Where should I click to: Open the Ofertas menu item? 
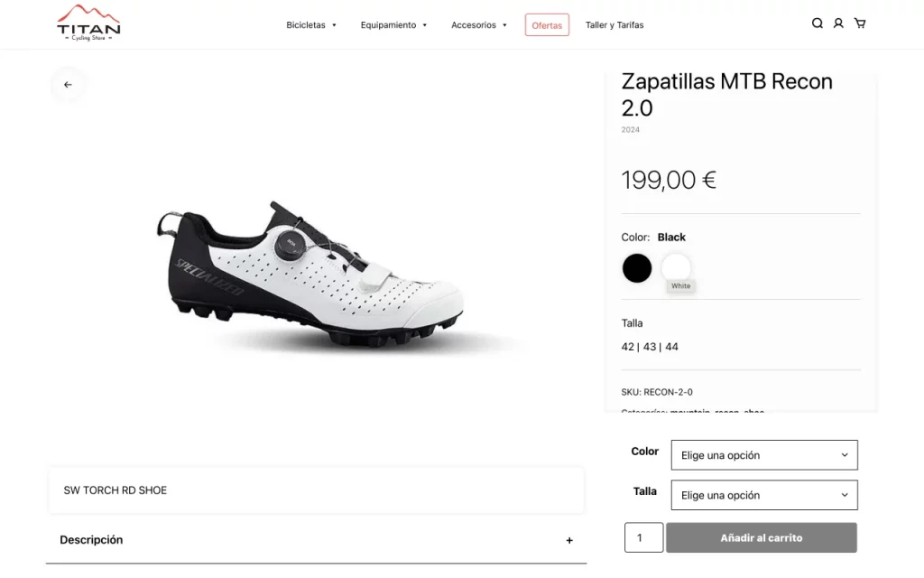click(x=547, y=25)
